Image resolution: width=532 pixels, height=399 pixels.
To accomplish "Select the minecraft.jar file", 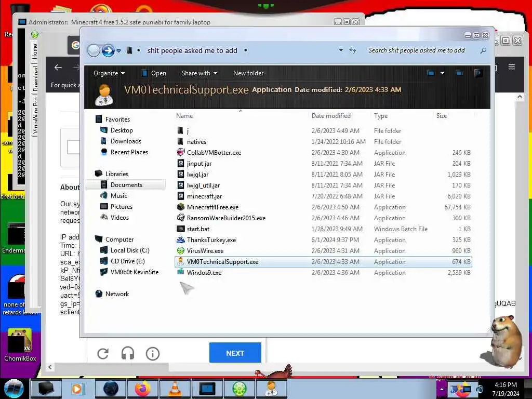I will (x=323, y=196).
